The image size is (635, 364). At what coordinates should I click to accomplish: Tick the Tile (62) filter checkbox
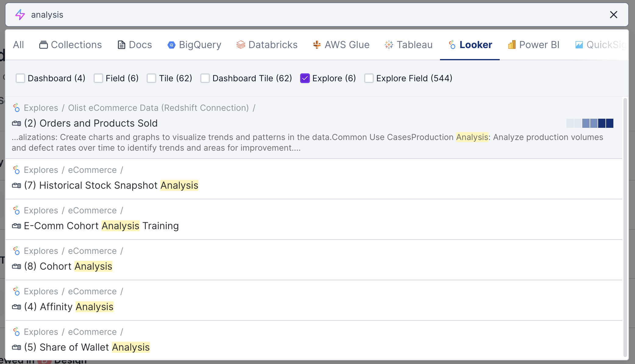click(x=151, y=78)
